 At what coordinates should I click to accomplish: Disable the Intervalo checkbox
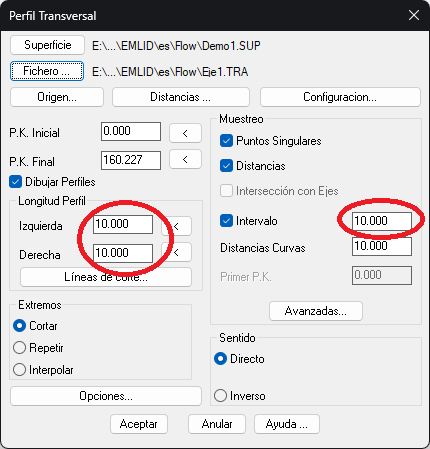pos(226,221)
